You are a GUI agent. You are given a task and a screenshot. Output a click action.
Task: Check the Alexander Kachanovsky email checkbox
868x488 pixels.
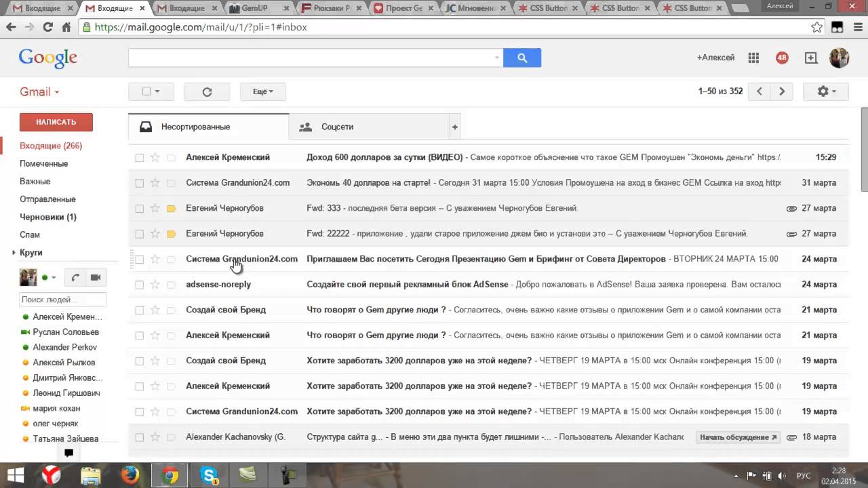pos(139,437)
